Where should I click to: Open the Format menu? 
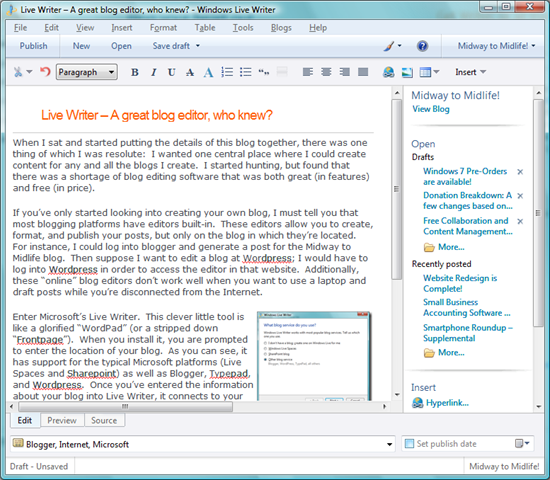(x=163, y=28)
